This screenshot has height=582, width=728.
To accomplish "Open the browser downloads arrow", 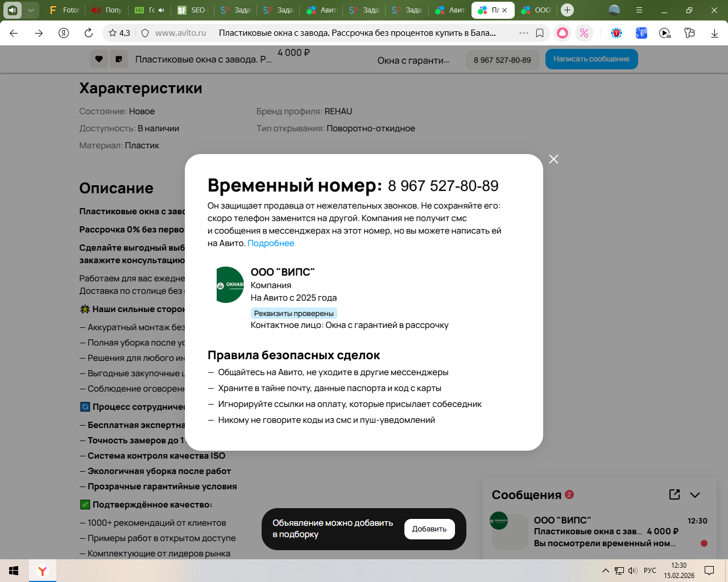I will click(x=714, y=33).
